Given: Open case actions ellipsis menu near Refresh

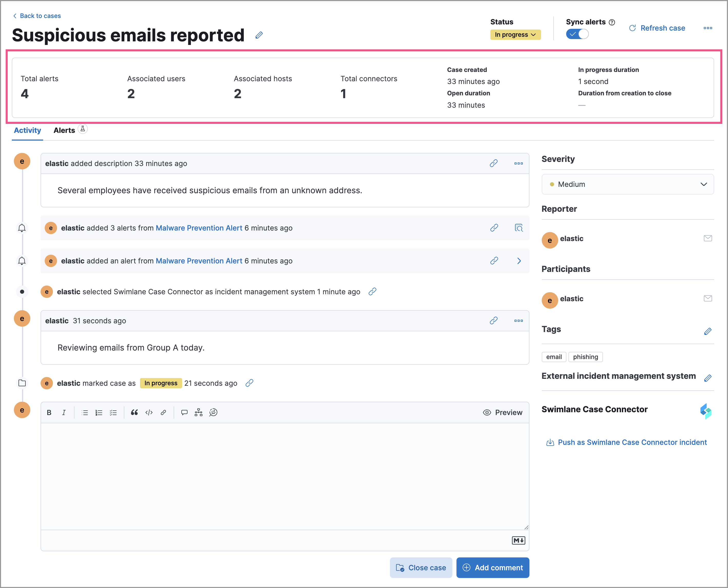Looking at the screenshot, I should tap(708, 28).
